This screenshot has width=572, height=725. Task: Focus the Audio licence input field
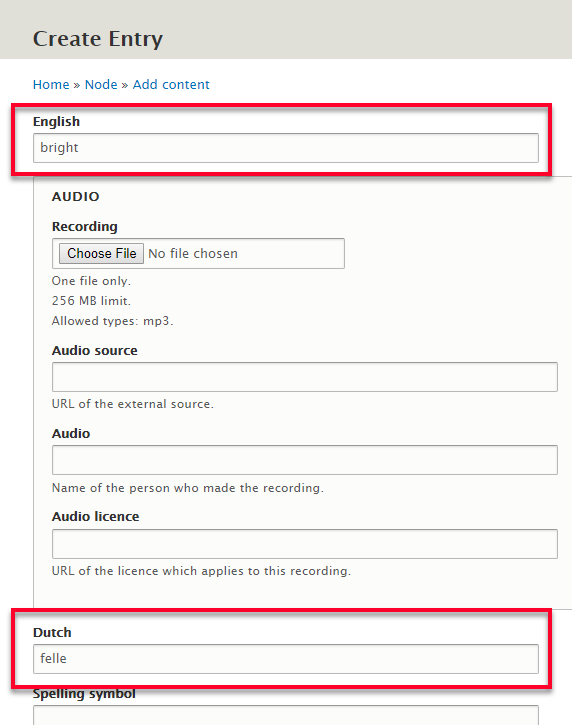click(x=305, y=544)
